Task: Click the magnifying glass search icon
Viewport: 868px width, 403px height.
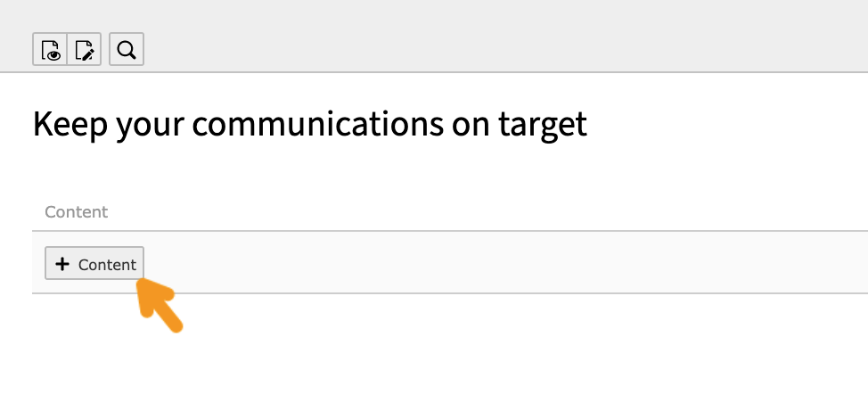Action: click(127, 50)
